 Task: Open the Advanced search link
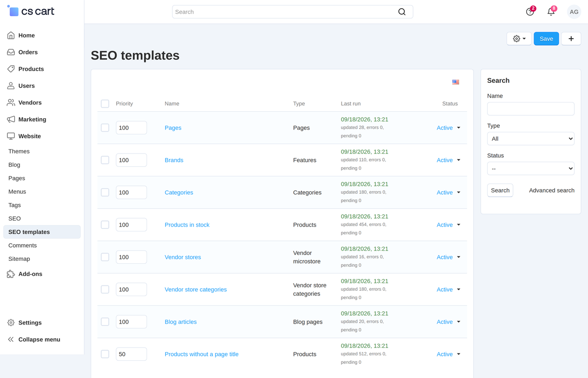[552, 190]
